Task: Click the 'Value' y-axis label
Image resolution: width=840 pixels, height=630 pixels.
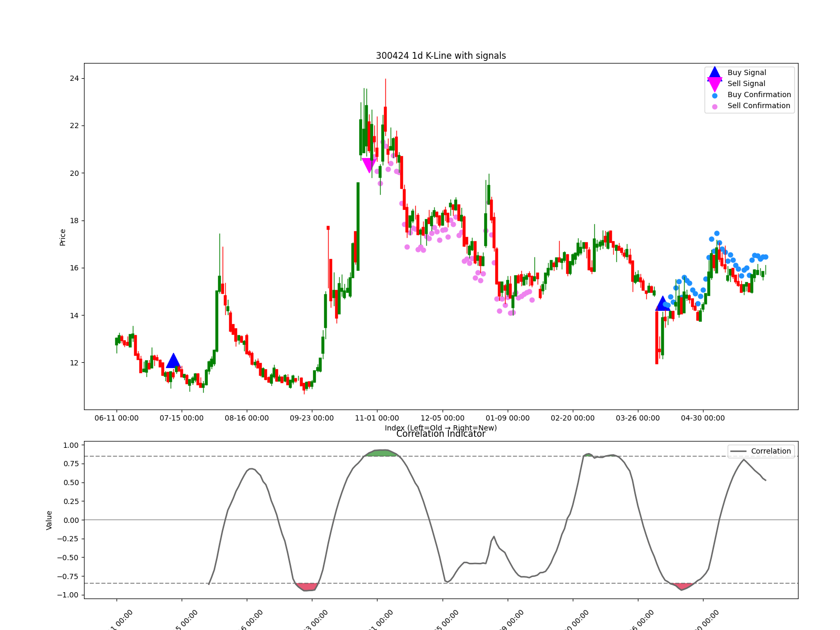Action: [x=49, y=520]
